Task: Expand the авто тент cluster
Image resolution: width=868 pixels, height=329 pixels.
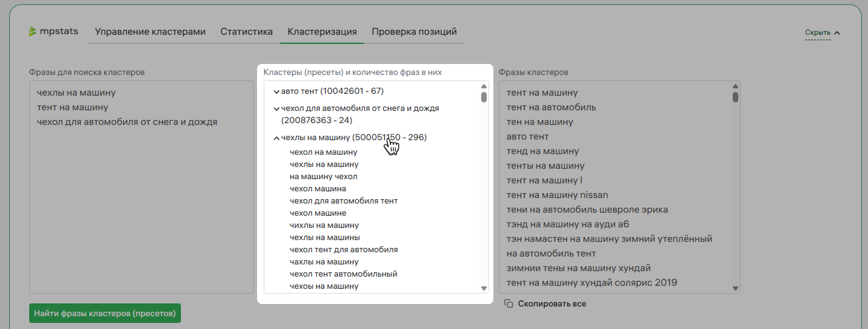Action: pyautogui.click(x=277, y=91)
